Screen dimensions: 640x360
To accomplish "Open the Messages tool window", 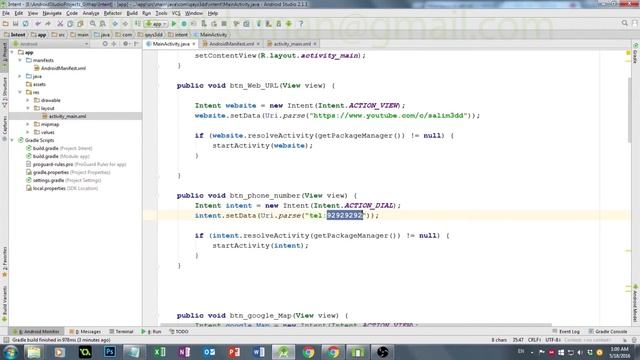I will (x=85, y=331).
